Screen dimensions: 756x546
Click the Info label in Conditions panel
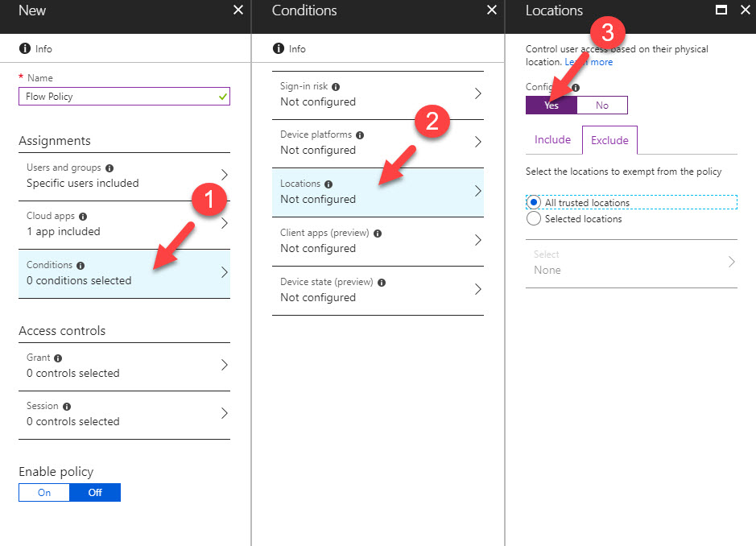click(x=297, y=48)
